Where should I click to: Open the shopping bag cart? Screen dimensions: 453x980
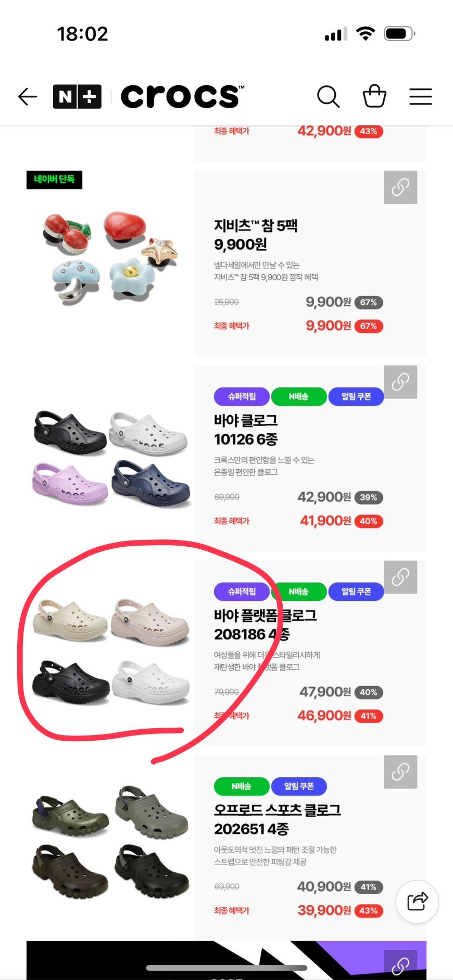coord(374,97)
